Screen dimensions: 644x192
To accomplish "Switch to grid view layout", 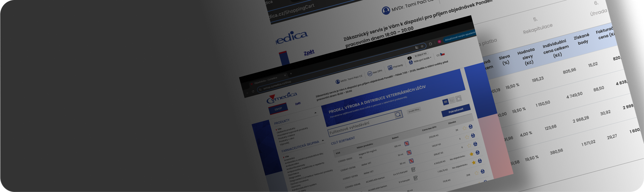I will [452, 100].
